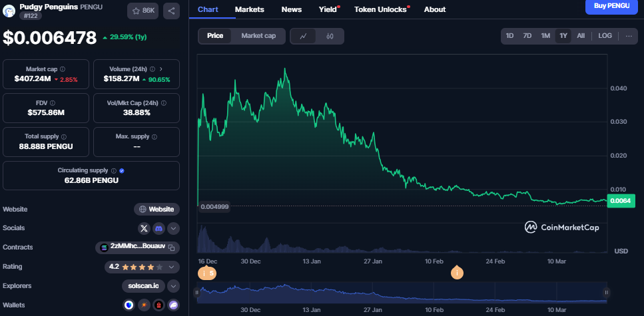Select the Price chart toggle

215,36
